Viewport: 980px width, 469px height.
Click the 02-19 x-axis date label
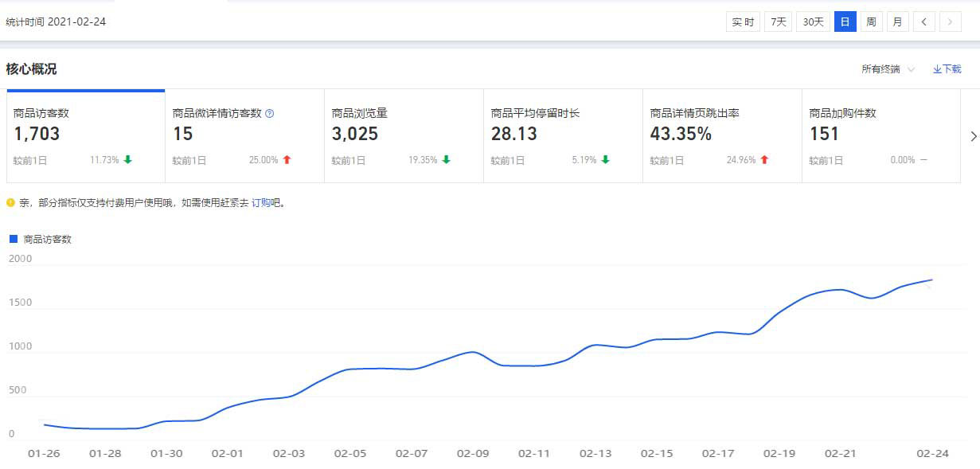click(779, 453)
